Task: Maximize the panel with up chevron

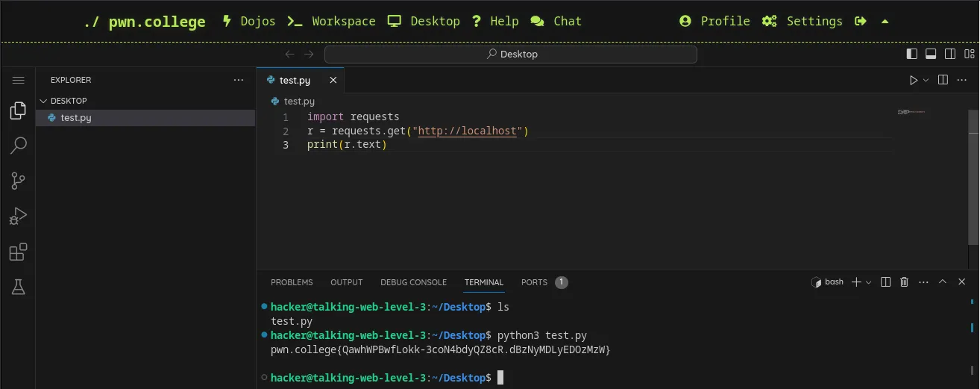Action: [x=943, y=281]
